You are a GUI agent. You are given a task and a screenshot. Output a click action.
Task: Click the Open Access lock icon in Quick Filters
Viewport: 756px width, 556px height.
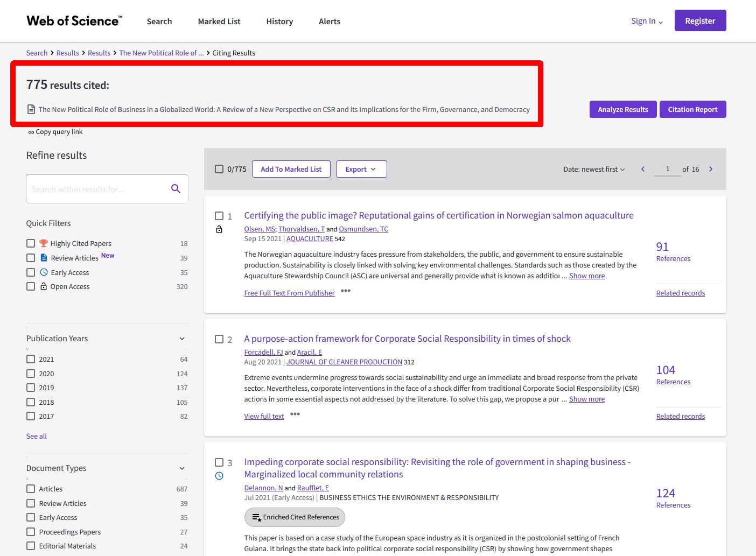point(44,286)
